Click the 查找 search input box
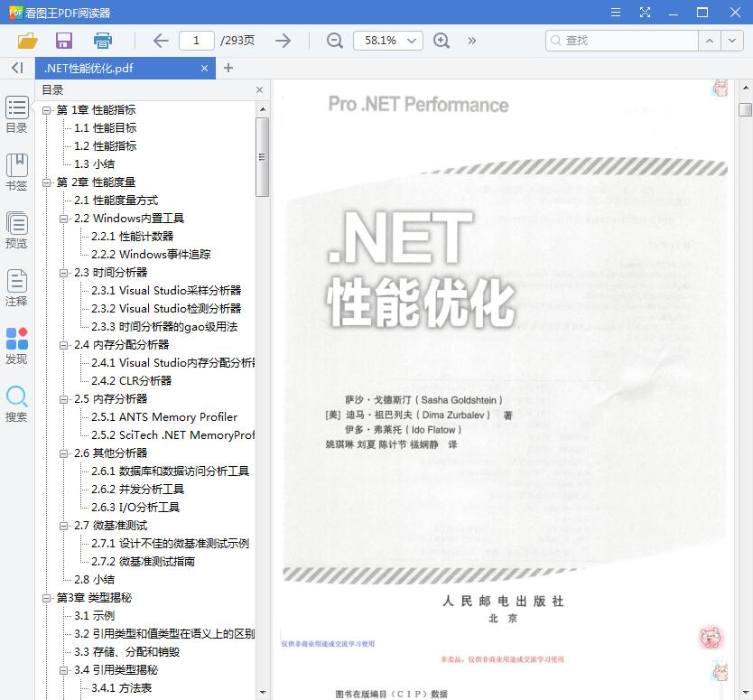Viewport: 753px width, 700px height. click(622, 41)
